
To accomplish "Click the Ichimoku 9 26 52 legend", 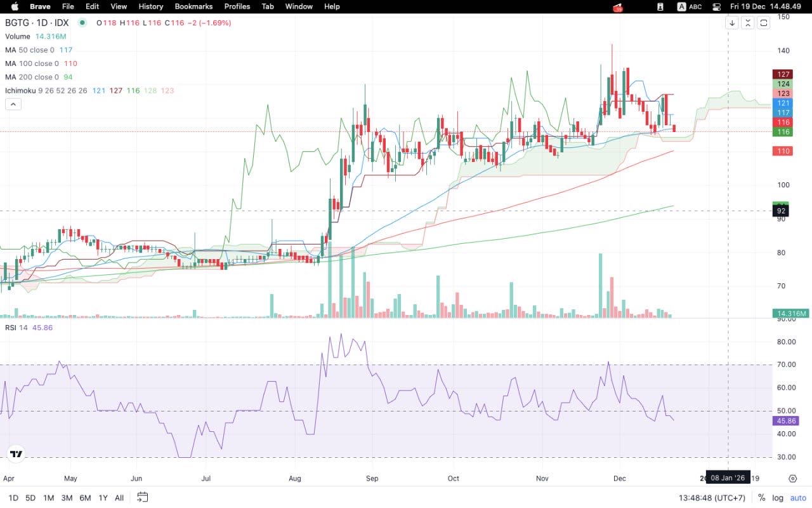I will point(46,91).
